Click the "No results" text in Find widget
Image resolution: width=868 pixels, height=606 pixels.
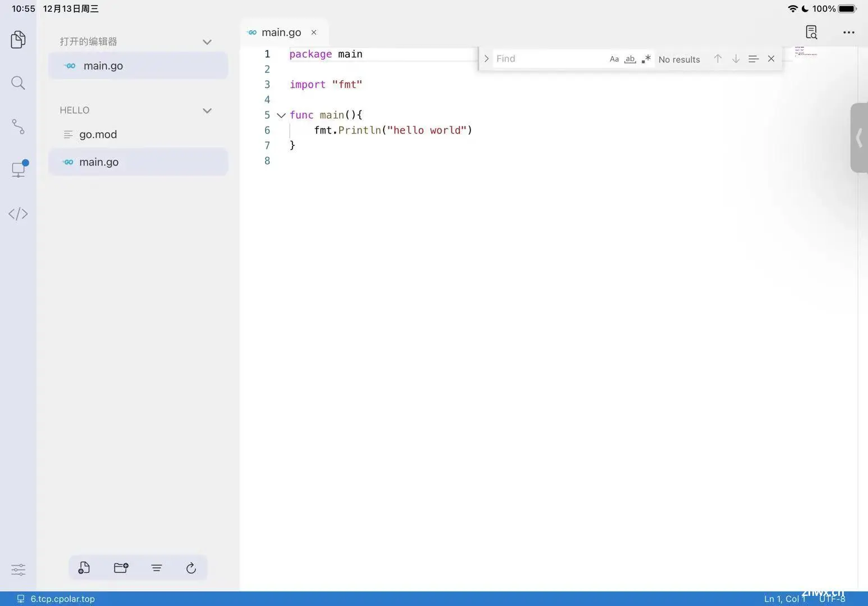(x=679, y=59)
